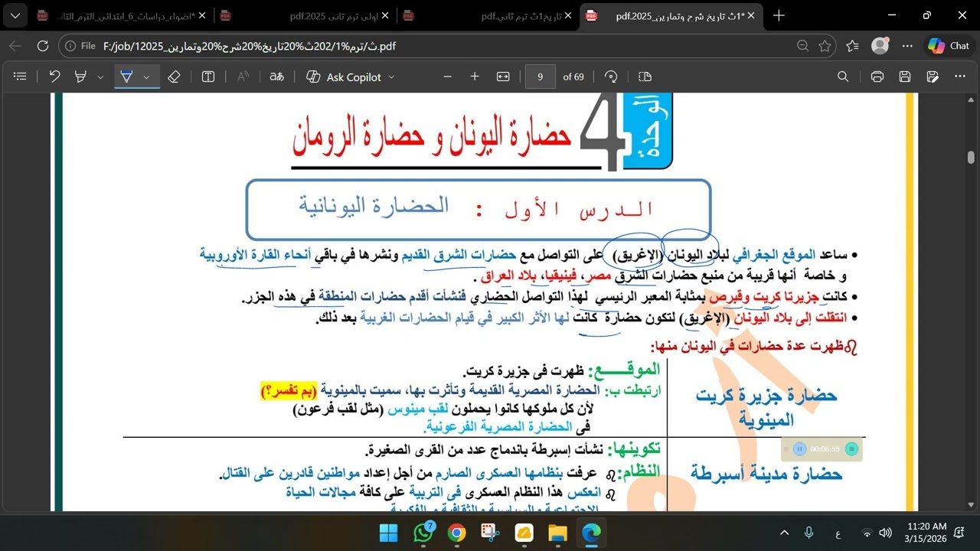Open the yellow notes app in taskbar

click(524, 533)
